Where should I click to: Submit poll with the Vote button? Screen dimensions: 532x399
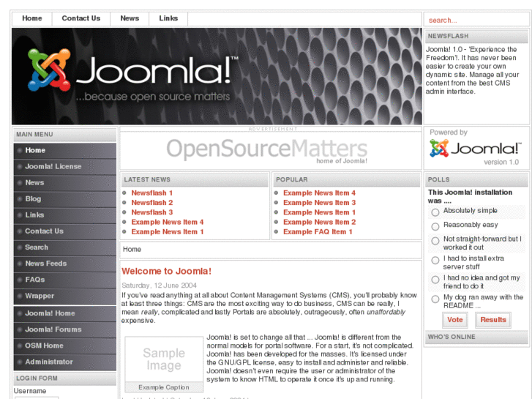[x=455, y=320]
